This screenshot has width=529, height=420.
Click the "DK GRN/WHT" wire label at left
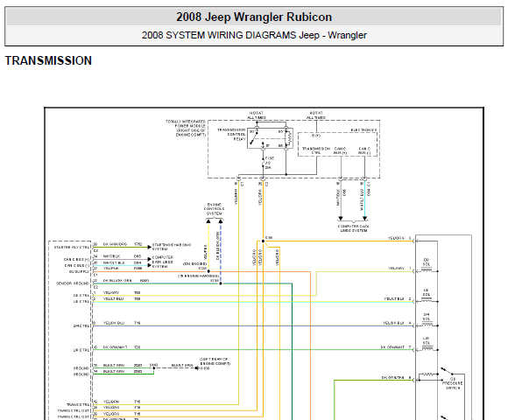[114, 346]
